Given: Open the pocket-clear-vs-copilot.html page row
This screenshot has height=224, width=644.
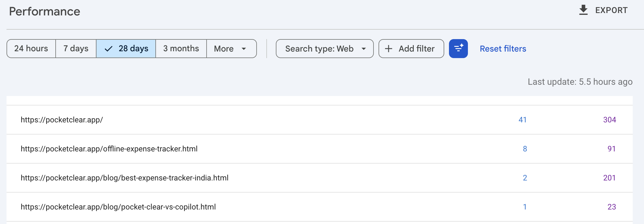Looking at the screenshot, I should 320,207.
